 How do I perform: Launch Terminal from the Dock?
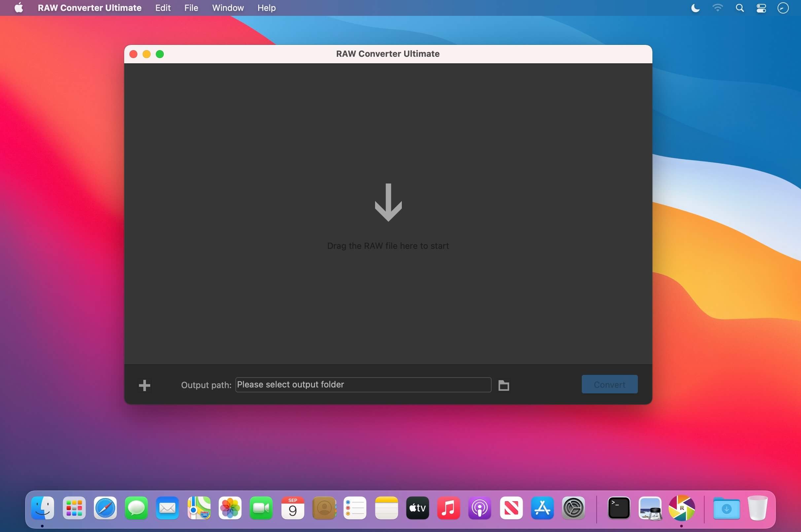619,508
